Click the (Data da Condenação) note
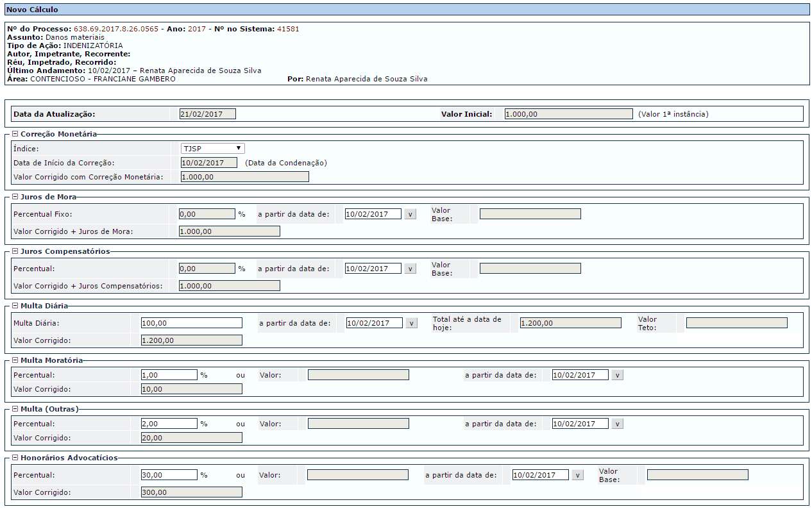Screen dimensions: 812x509 pos(286,163)
